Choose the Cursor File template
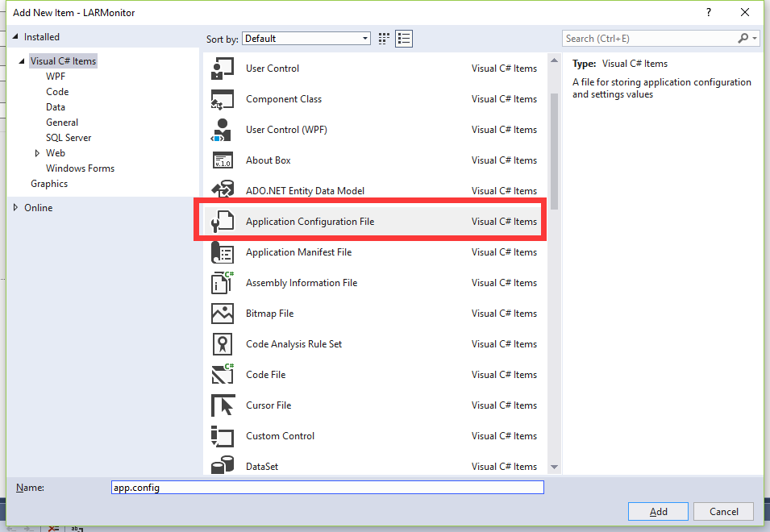770x532 pixels. pyautogui.click(x=268, y=405)
